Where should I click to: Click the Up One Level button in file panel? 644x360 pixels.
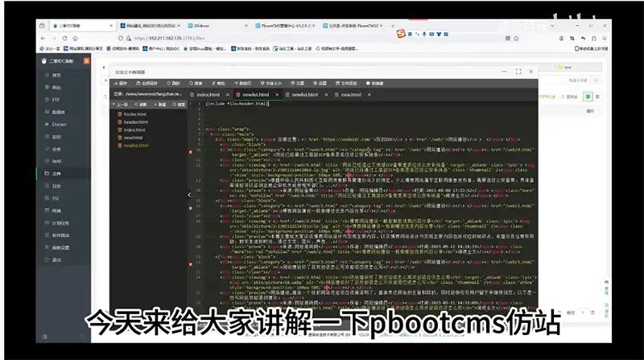click(x=122, y=104)
